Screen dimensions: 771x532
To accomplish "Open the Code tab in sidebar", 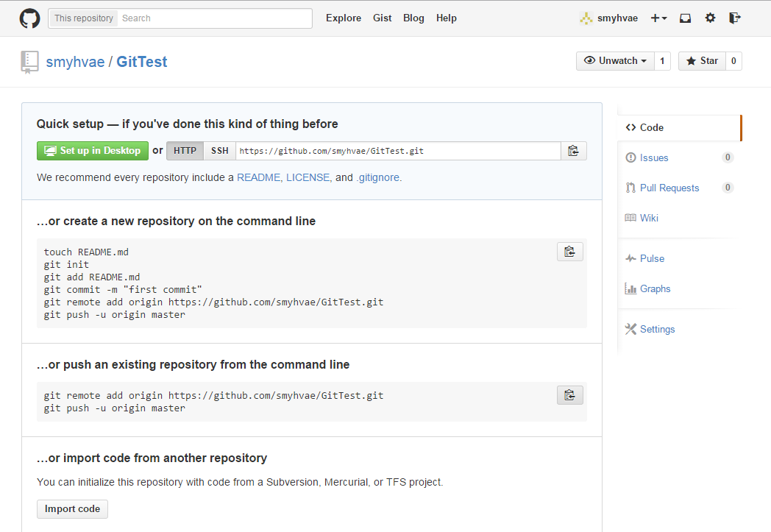I will (x=678, y=128).
